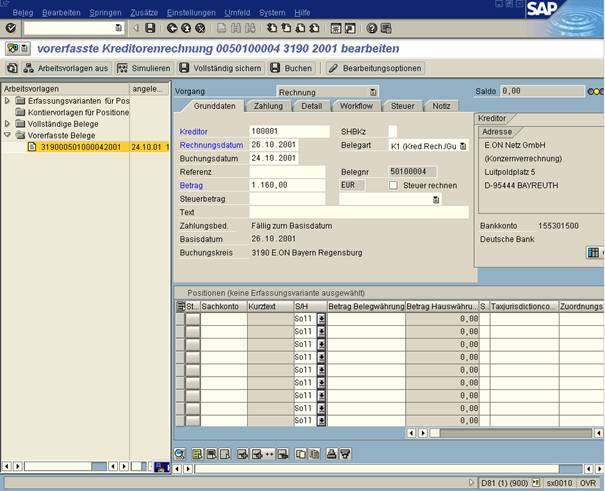Open the Belegart K1 dropdown
605x491 pixels.
click(x=463, y=146)
